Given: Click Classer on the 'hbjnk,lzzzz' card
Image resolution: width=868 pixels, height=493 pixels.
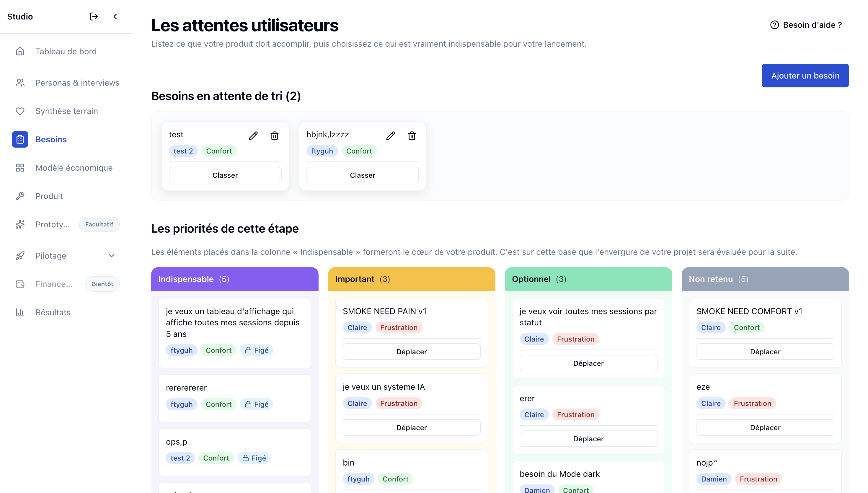Looking at the screenshot, I should pos(363,175).
